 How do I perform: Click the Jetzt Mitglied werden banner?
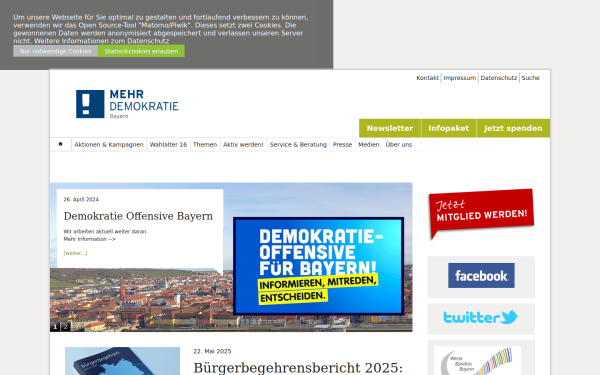[481, 214]
